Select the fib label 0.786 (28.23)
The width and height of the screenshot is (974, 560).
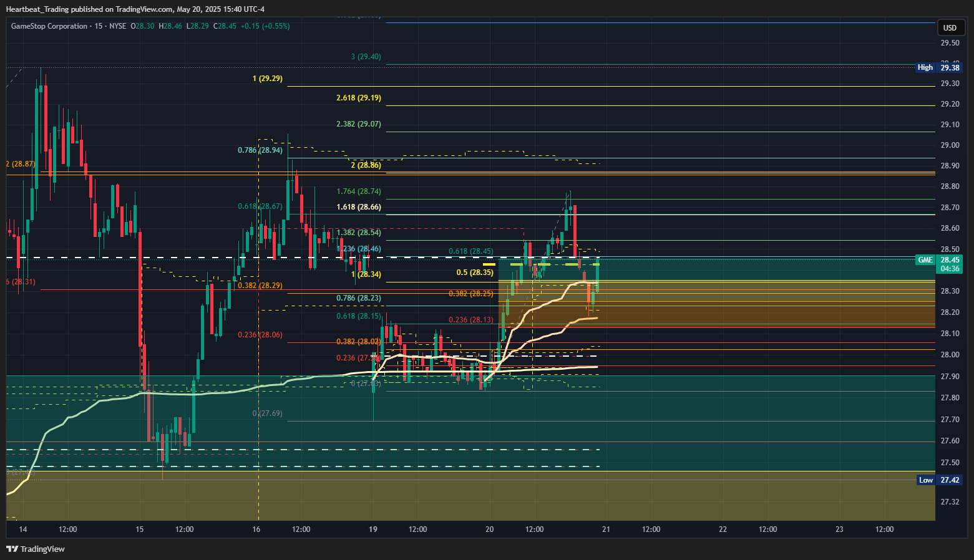coord(359,298)
